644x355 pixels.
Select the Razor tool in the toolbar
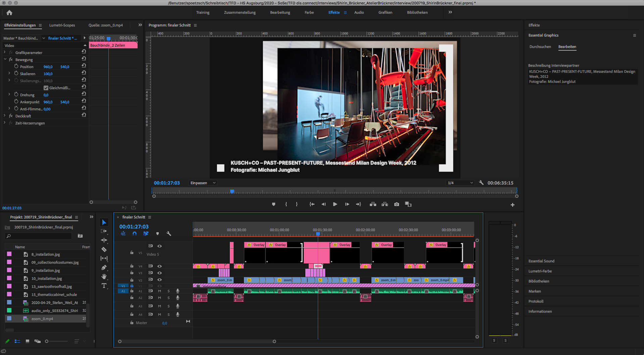[x=104, y=249]
